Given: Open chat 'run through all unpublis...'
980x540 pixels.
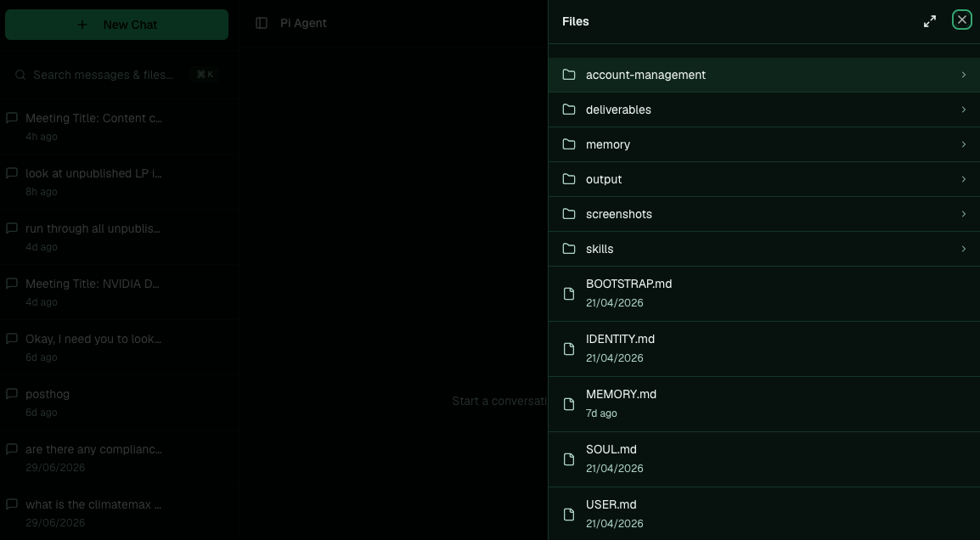Looking at the screenshot, I should click(x=93, y=228).
